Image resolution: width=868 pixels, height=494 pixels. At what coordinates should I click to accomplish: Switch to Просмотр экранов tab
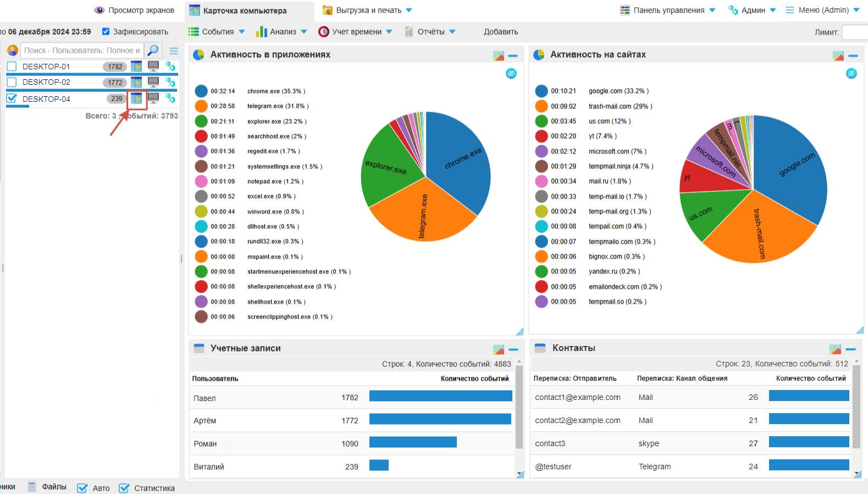click(x=135, y=10)
